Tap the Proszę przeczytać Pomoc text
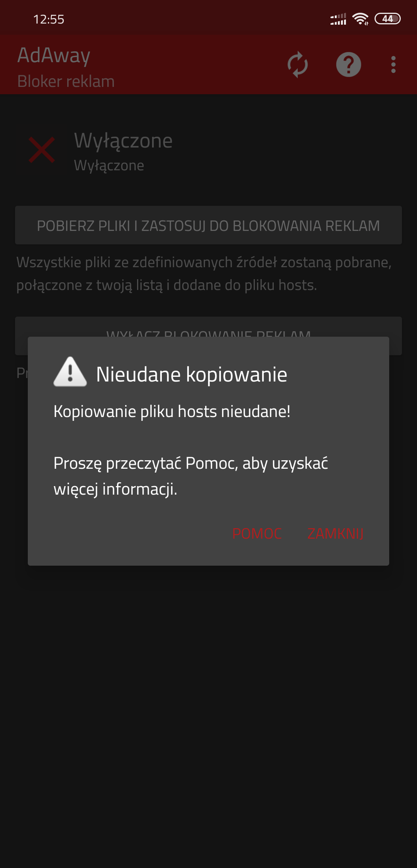Viewport: 417px width, 868px height. [191, 476]
